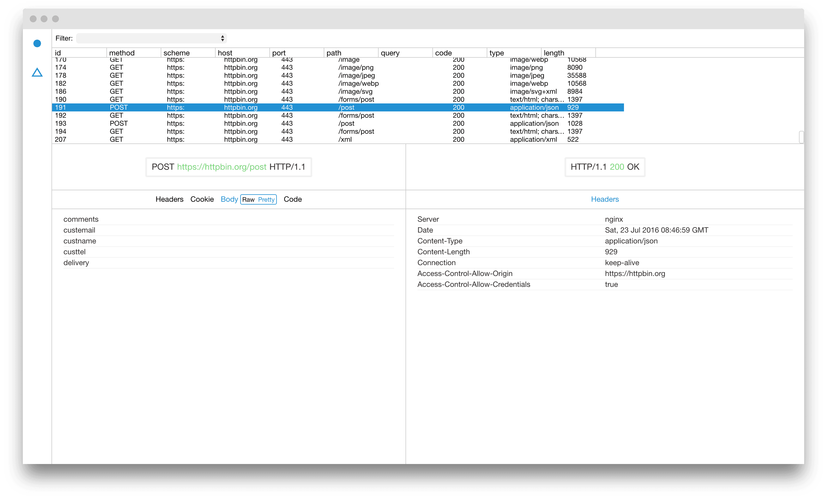Toggle Raw body view

pyautogui.click(x=249, y=199)
